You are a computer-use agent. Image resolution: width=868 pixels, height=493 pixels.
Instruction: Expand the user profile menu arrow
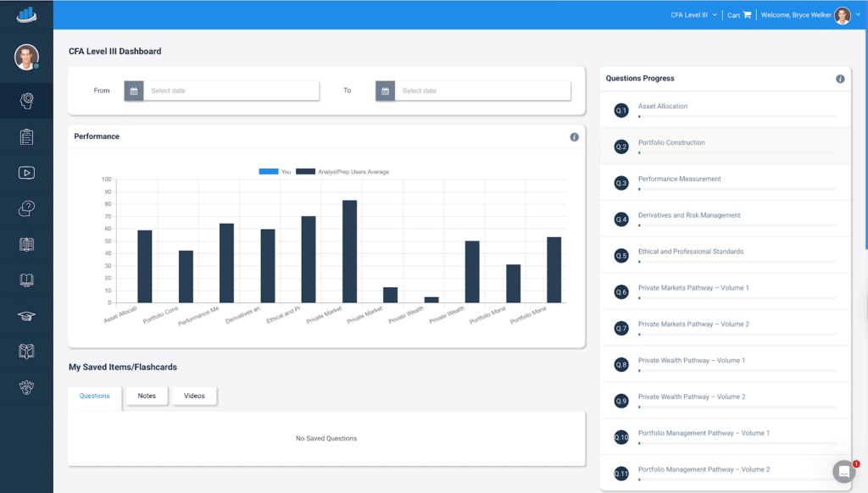(858, 14)
